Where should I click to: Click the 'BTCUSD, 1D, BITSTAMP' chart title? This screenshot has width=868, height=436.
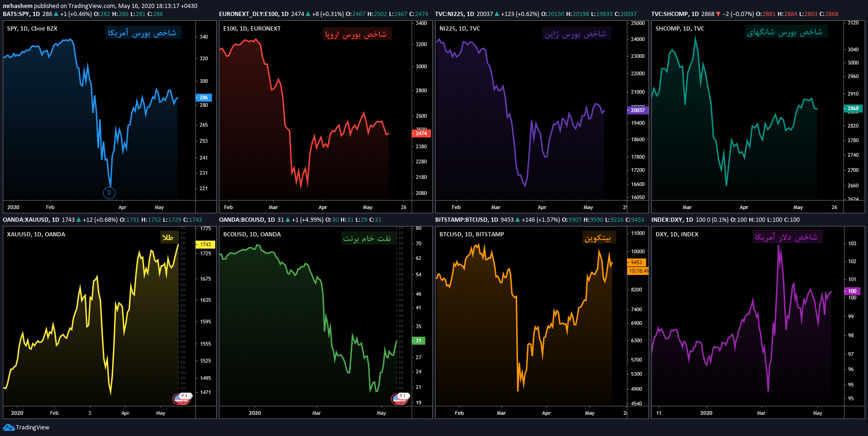click(471, 234)
